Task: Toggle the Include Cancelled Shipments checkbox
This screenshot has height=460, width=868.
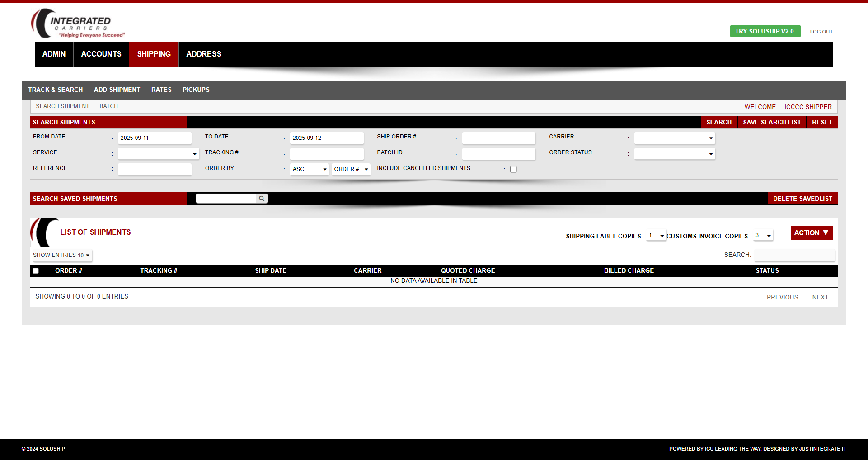Action: click(513, 169)
